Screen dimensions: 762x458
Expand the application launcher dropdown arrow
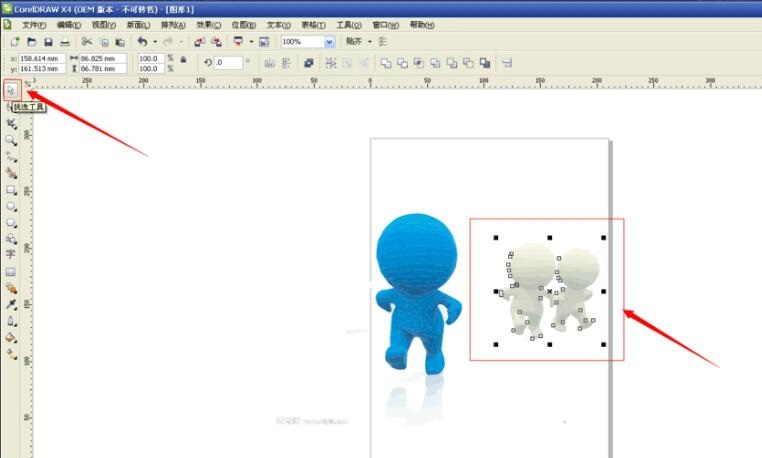249,42
